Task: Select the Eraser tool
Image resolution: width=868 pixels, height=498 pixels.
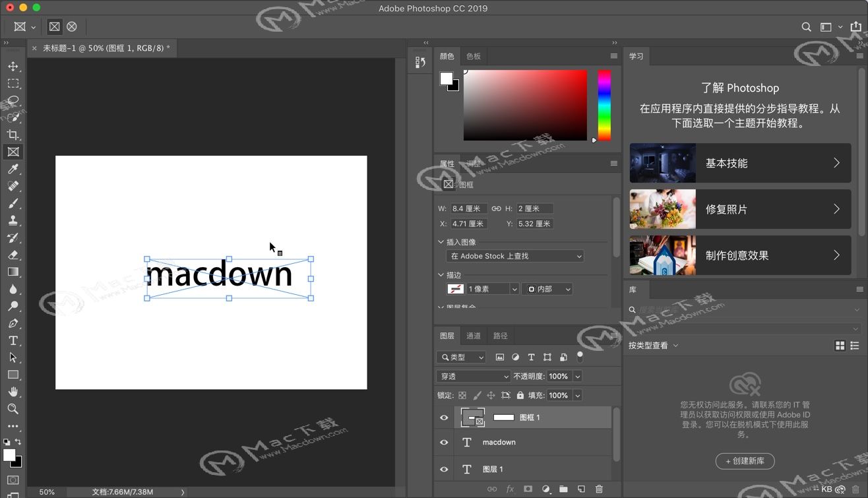Action: click(x=13, y=255)
